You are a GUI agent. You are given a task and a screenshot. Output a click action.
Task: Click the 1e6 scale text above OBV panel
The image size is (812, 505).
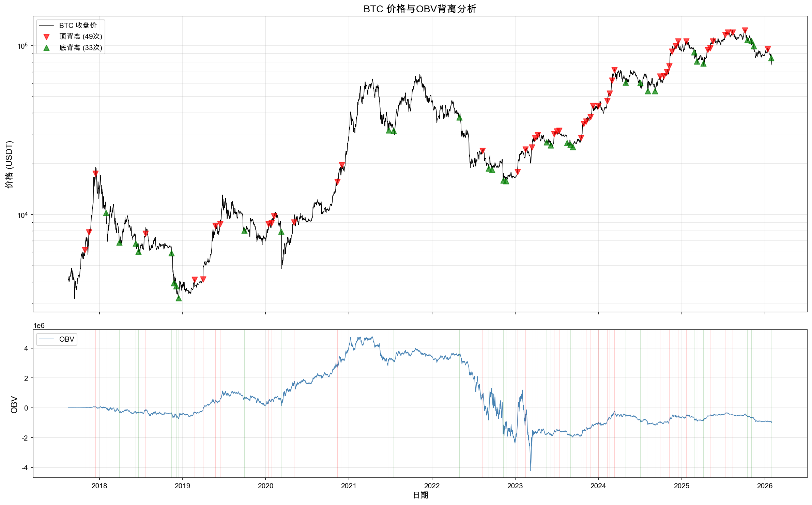39,326
